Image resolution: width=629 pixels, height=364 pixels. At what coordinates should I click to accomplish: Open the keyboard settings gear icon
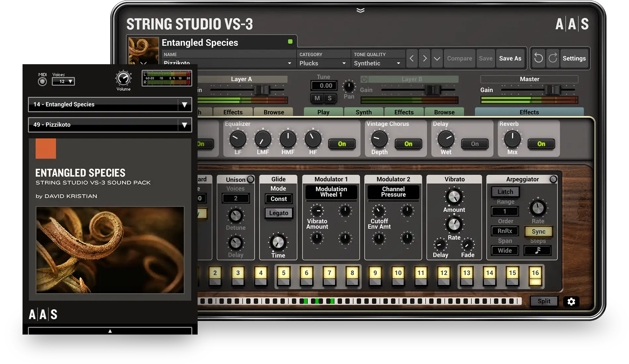[571, 301]
